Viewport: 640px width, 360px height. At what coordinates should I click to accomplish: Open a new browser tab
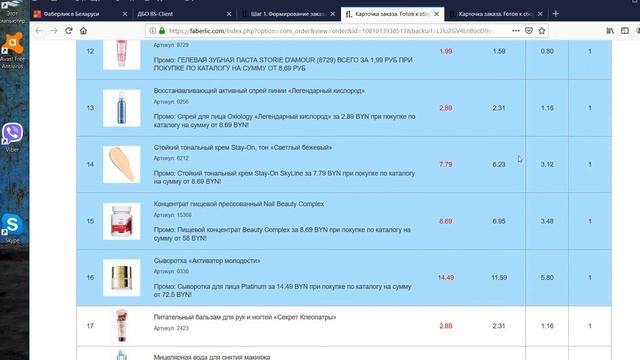[556, 14]
